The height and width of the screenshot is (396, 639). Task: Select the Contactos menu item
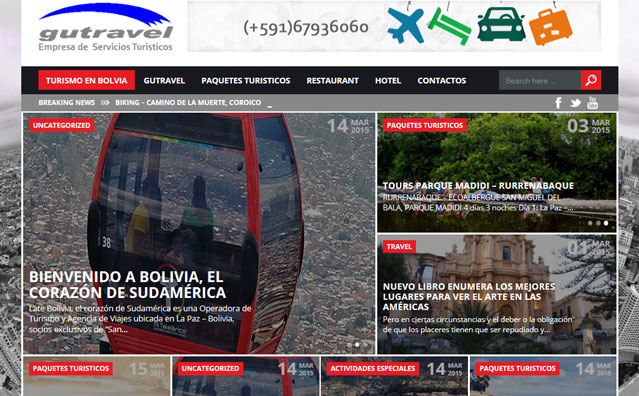coord(442,81)
